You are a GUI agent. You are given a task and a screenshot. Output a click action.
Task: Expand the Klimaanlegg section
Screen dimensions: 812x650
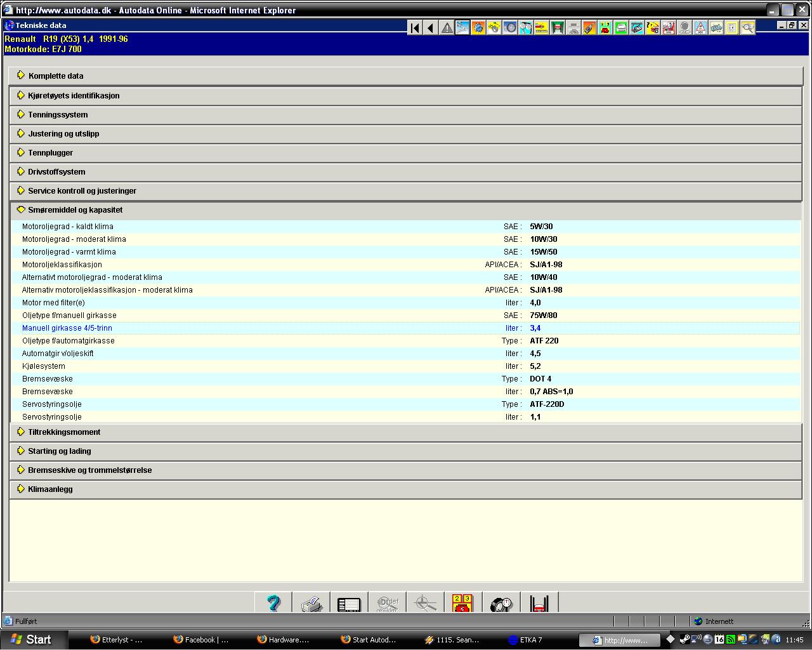pyautogui.click(x=406, y=489)
